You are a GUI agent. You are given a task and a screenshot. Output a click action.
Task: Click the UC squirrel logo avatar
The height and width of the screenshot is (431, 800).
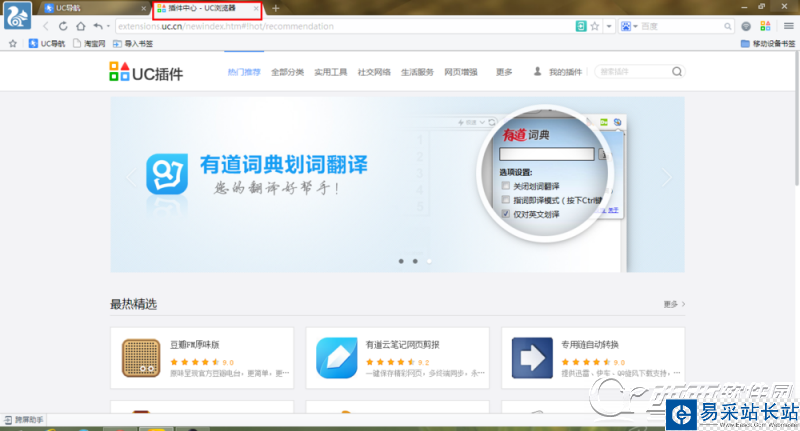click(17, 16)
